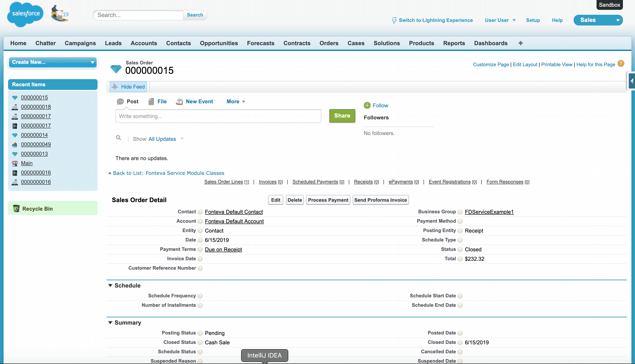The image size is (635, 364).
Task: Click Send Proforma Invoice button
Action: 381,200
